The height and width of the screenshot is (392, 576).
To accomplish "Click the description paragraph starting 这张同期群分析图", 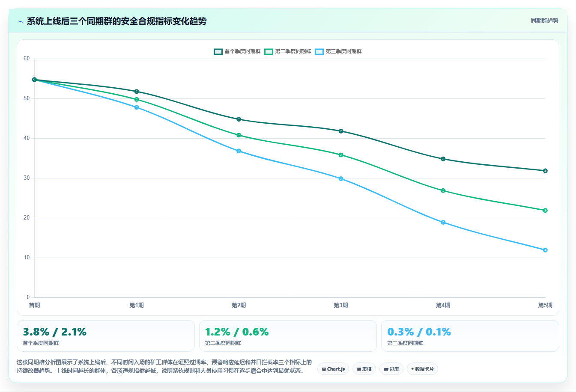I will 164,366.
